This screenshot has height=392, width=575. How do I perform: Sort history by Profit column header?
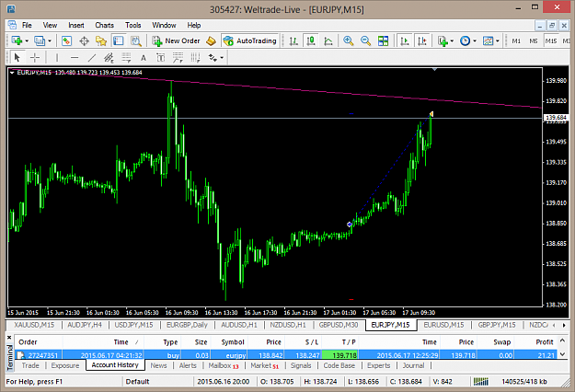point(545,342)
